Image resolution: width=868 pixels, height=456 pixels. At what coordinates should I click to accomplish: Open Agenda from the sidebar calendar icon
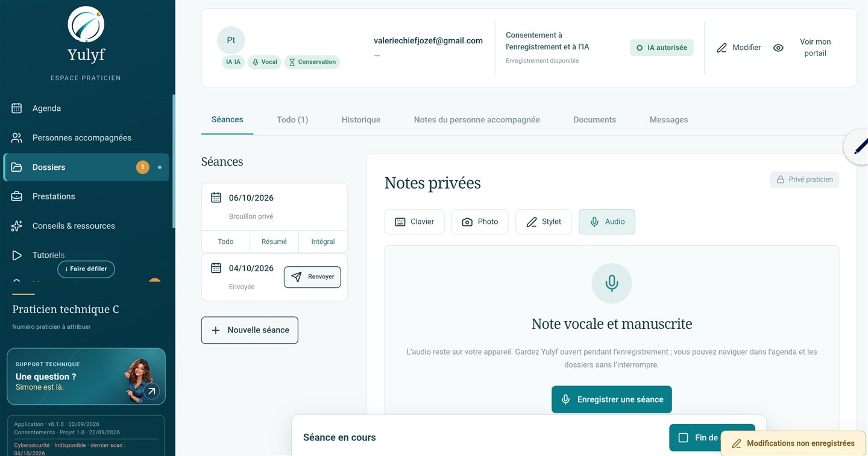tap(17, 108)
